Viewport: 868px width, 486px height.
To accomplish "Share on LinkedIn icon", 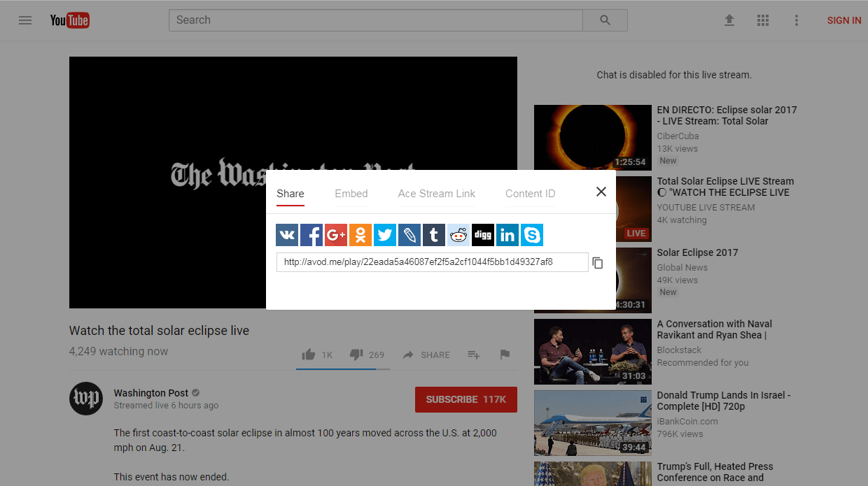I will pos(507,235).
